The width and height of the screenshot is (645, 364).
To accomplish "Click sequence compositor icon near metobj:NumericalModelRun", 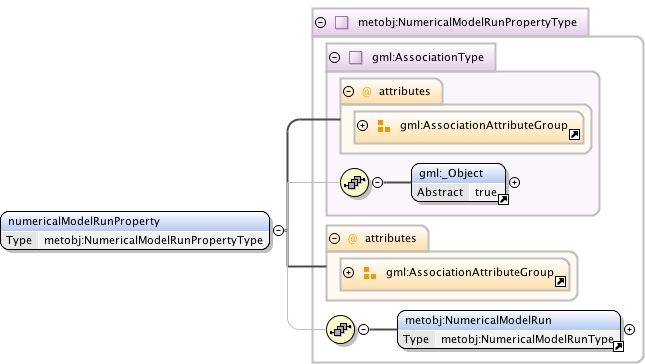I will 340,329.
